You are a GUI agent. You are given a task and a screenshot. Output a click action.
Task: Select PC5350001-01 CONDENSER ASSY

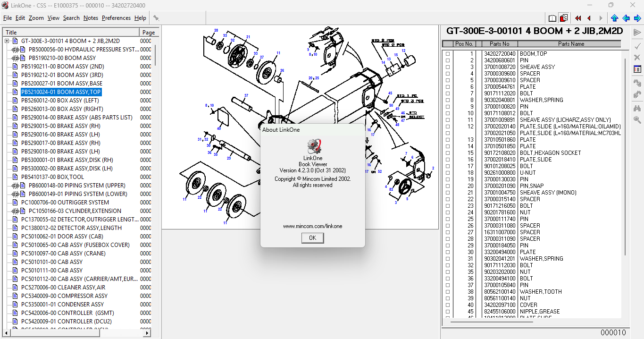pos(62,305)
